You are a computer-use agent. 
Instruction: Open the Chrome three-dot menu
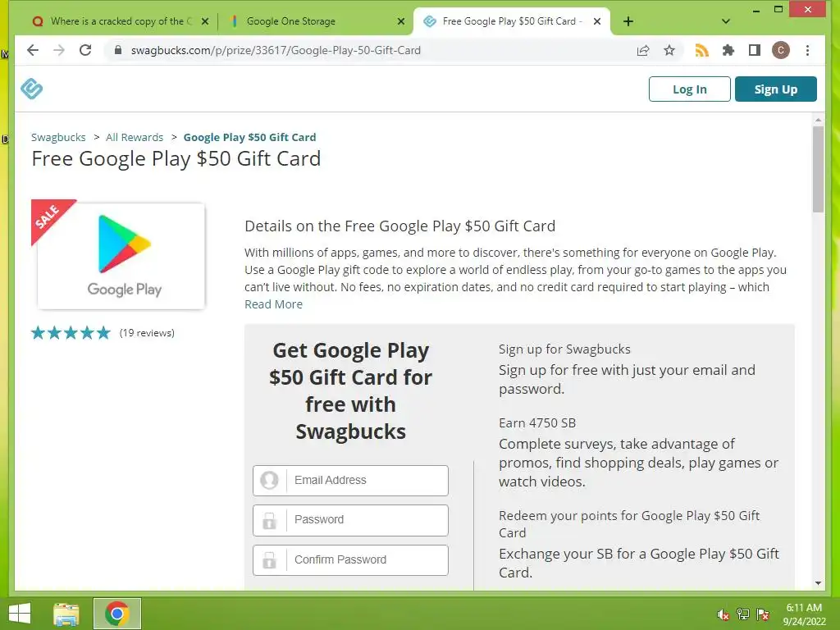807,50
